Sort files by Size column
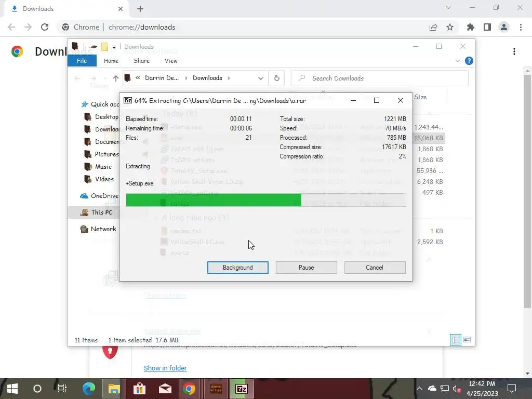Screen dimensions: 532x399 (420, 97)
